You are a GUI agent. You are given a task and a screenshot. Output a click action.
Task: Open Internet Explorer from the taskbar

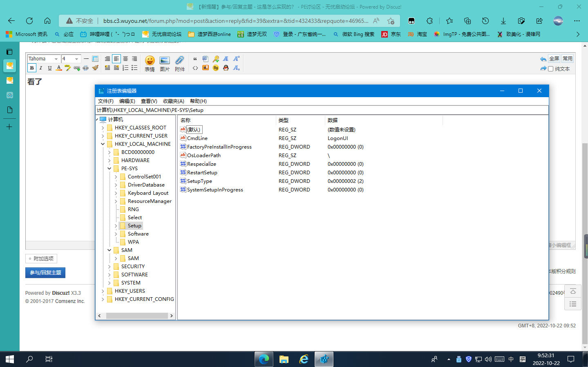[304, 359]
